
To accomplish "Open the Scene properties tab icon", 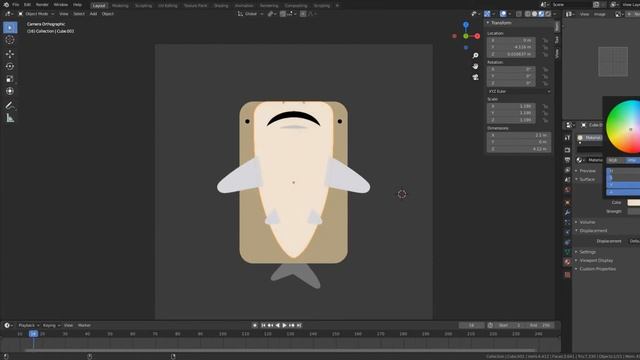I will point(567,180).
